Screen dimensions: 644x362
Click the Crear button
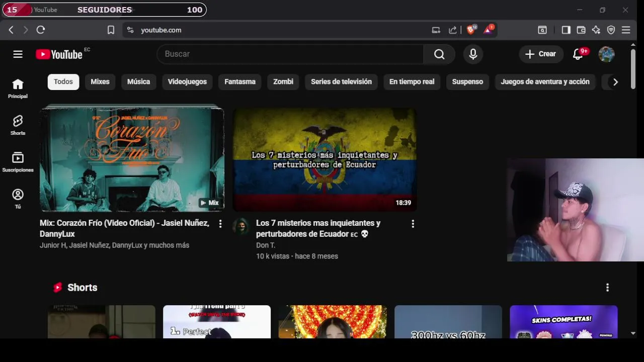coord(541,54)
